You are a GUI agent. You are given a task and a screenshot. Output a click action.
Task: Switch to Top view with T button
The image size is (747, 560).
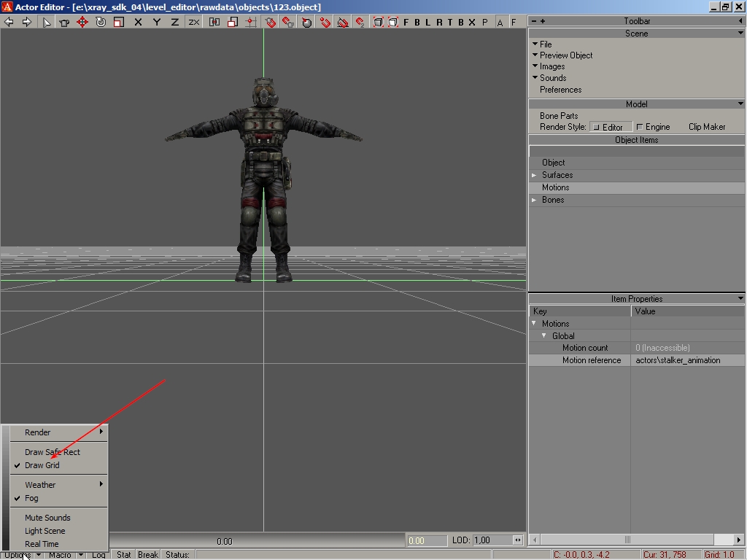click(449, 22)
